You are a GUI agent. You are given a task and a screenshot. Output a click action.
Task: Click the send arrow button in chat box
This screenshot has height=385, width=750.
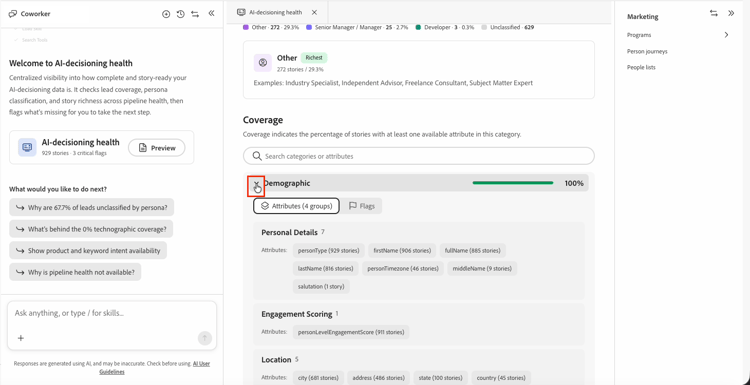pyautogui.click(x=205, y=338)
